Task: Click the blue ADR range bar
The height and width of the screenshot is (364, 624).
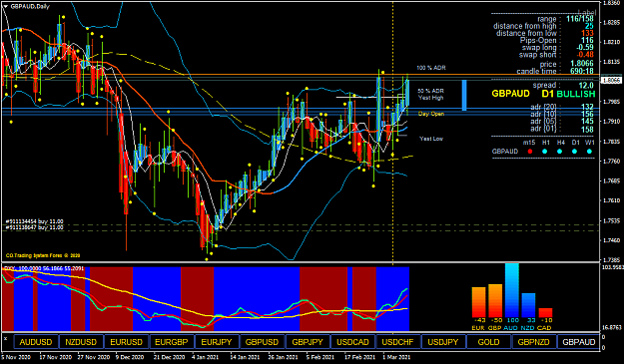Action: 464,95
